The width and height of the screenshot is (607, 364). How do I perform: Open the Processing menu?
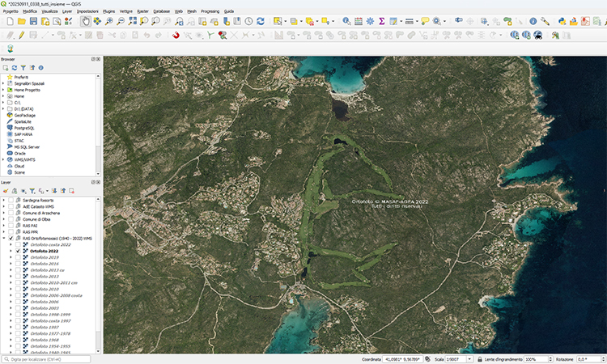(209, 11)
